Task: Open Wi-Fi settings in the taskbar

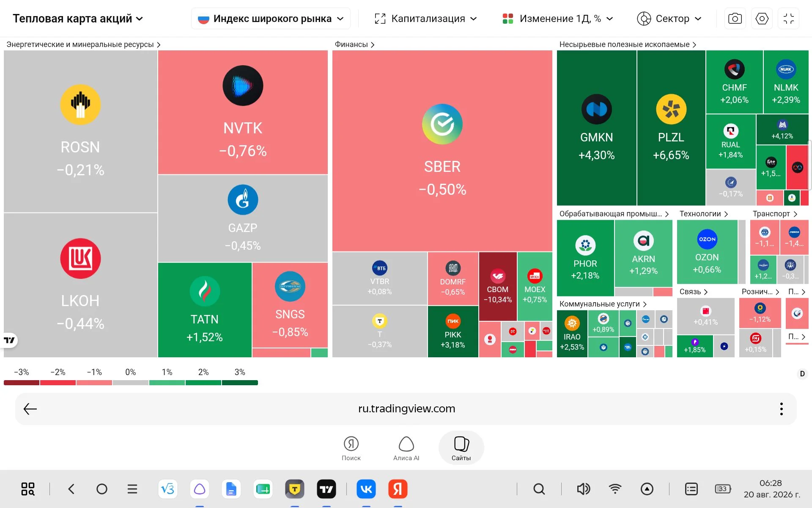Action: click(615, 489)
